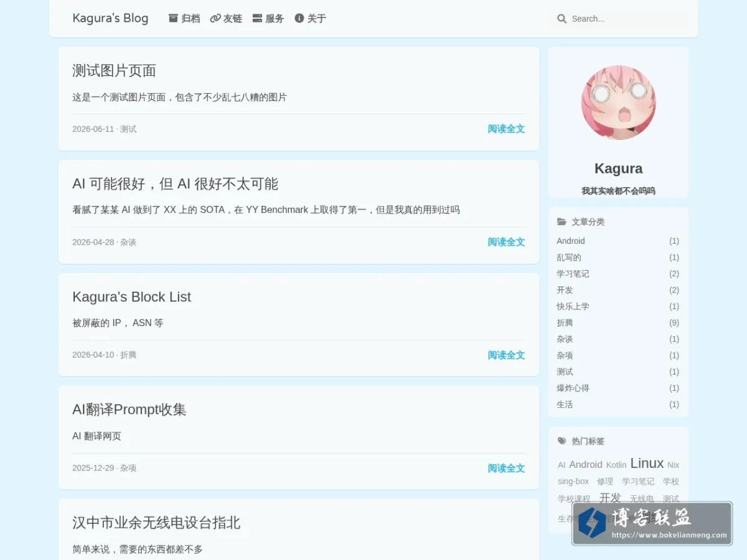The height and width of the screenshot is (560, 747).
Task: Click 阅读全文 for 测试图片页面 post
Action: pos(506,129)
